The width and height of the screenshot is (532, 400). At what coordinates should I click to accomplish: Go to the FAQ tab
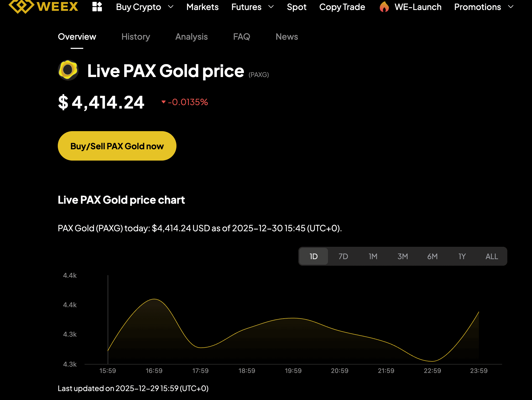point(242,37)
